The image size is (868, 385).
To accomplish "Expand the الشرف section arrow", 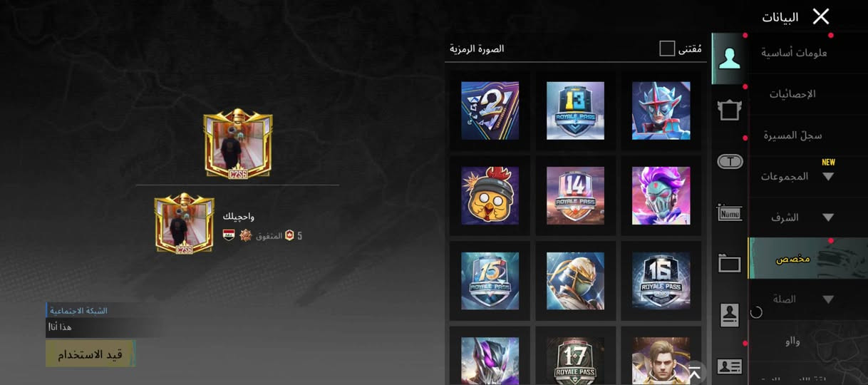I will pyautogui.click(x=828, y=217).
